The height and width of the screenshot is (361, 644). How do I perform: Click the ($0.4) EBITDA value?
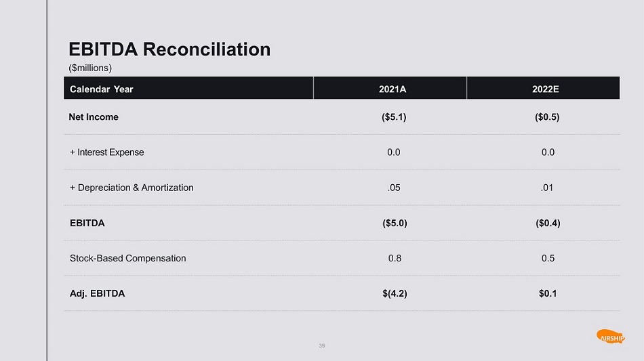547,223
